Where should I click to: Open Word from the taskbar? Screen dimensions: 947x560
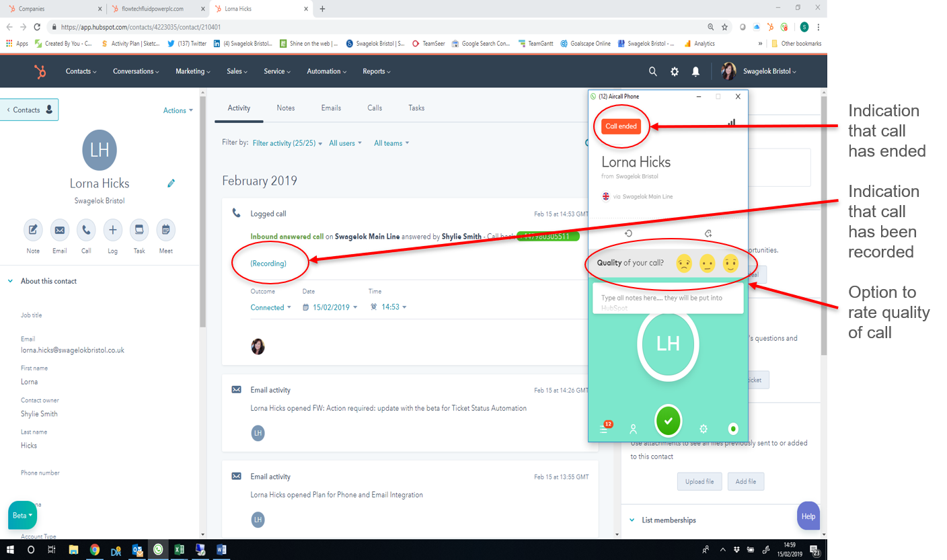[221, 550]
